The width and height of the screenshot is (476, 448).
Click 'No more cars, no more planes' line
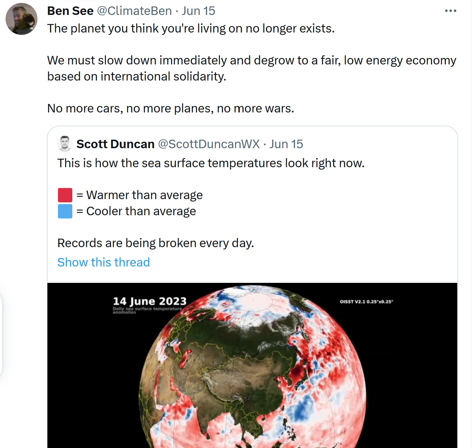170,108
